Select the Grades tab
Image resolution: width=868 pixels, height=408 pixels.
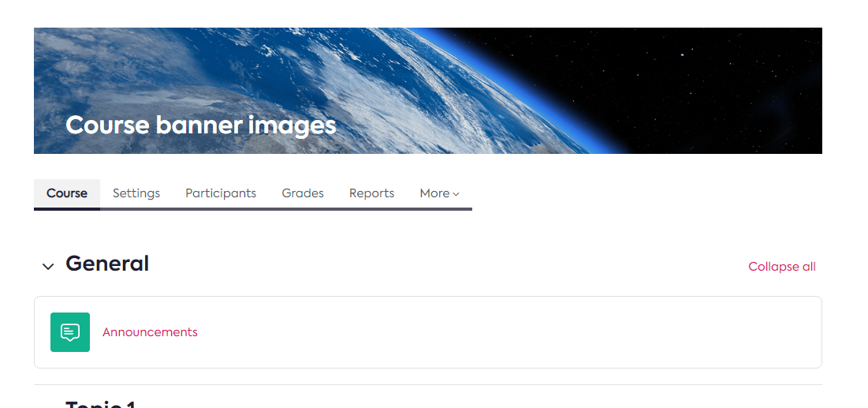point(303,193)
